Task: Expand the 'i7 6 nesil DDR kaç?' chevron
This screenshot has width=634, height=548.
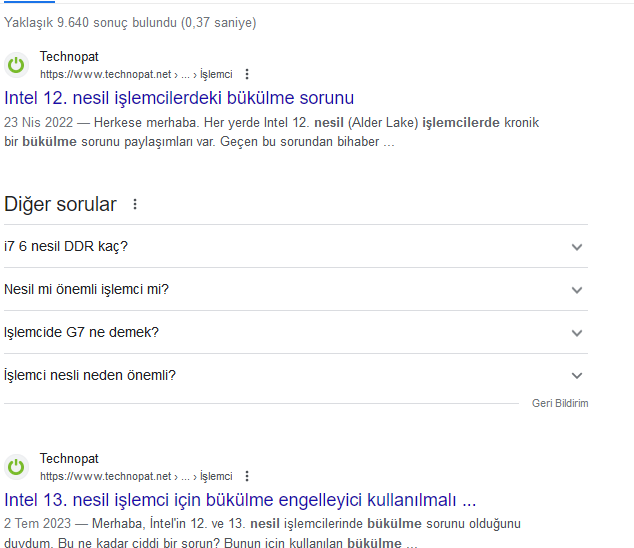Action: (x=577, y=247)
